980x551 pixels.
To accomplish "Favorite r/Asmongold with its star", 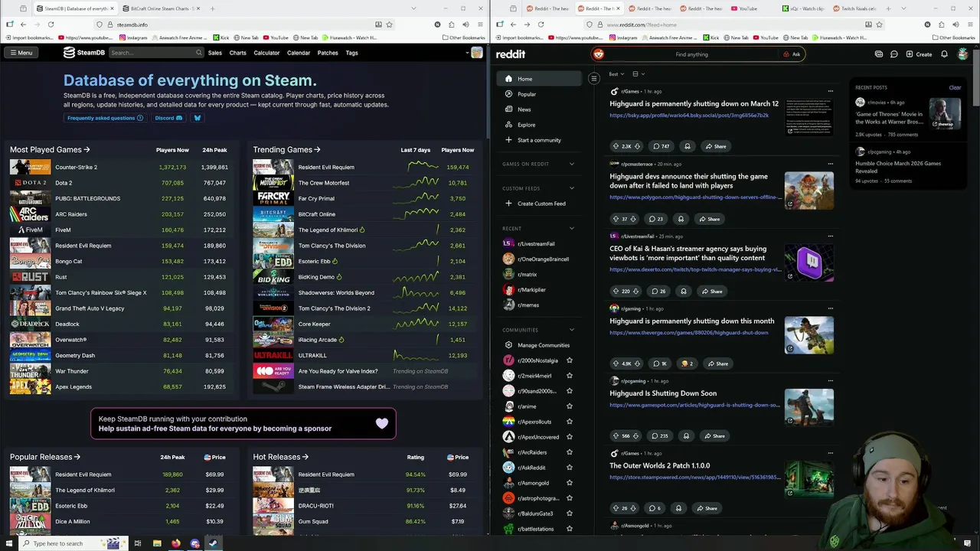I will click(x=569, y=483).
